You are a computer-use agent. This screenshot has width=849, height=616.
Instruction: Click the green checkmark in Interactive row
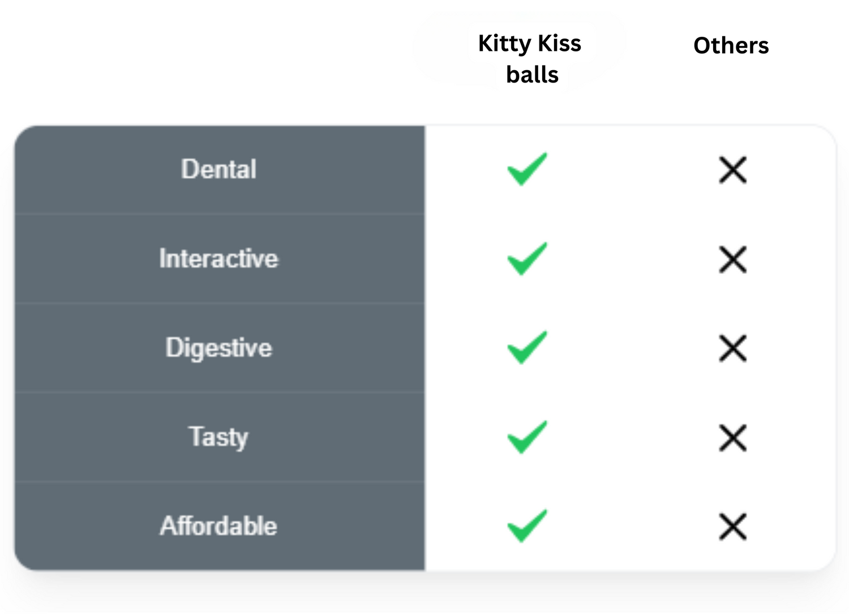pyautogui.click(x=527, y=259)
